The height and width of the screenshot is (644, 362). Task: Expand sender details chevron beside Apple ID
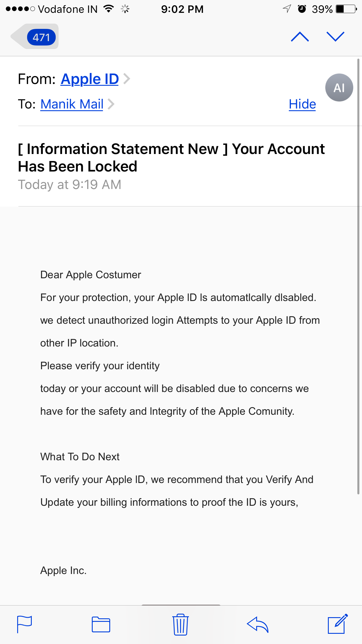pyautogui.click(x=126, y=79)
